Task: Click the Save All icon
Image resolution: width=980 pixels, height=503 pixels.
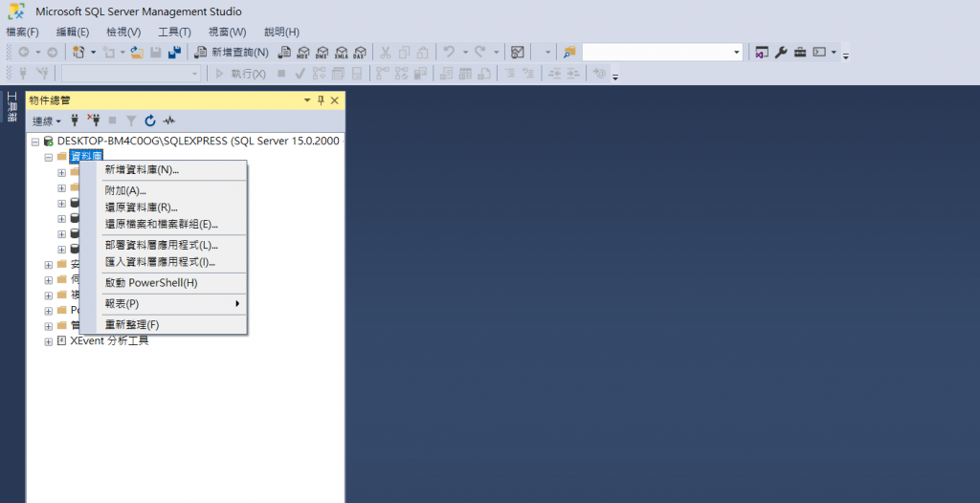Action: tap(175, 53)
